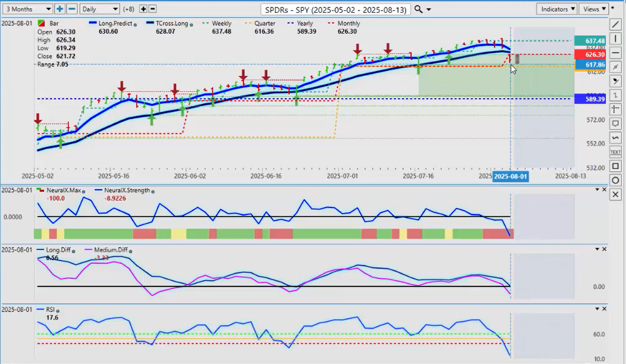Click blue plus to zoom in time range
626x364 pixels.
[x=59, y=9]
